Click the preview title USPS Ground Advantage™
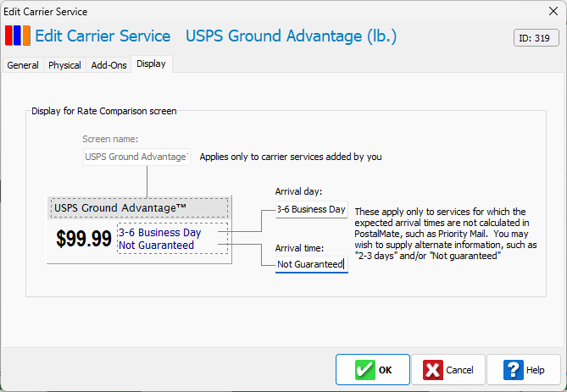 tap(120, 208)
